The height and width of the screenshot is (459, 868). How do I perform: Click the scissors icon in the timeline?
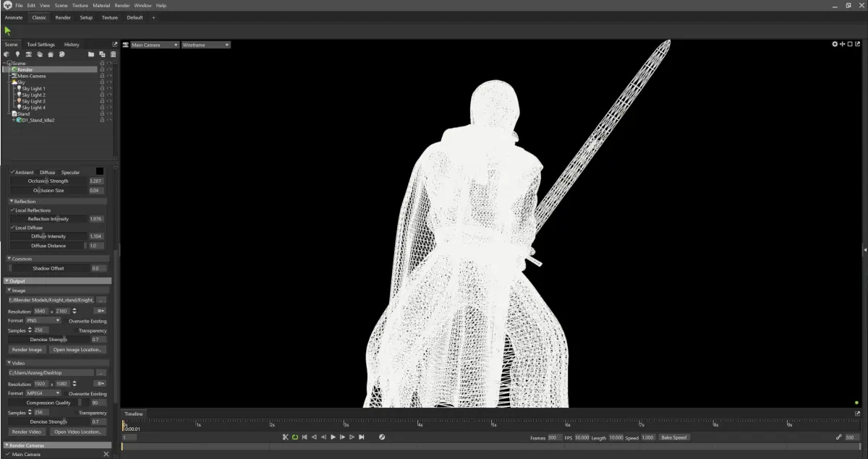point(286,437)
